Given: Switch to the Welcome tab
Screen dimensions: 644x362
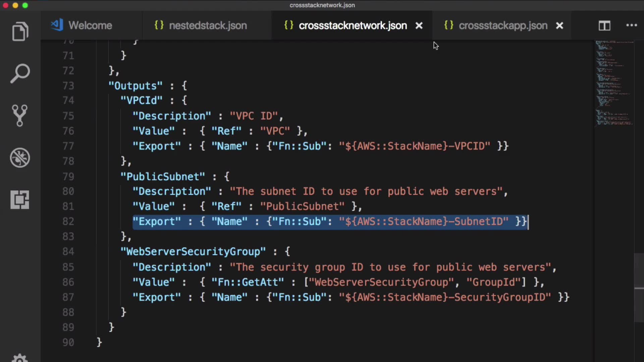Looking at the screenshot, I should click(x=90, y=25).
